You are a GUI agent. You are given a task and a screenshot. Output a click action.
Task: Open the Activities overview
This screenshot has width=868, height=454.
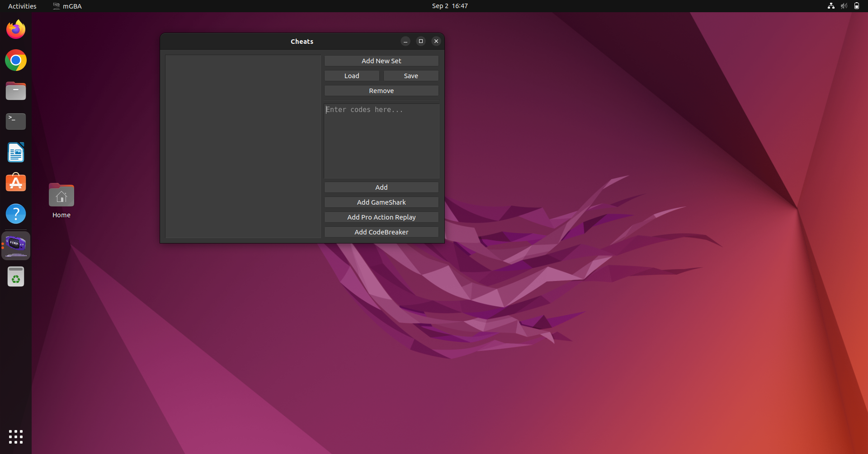(22, 6)
